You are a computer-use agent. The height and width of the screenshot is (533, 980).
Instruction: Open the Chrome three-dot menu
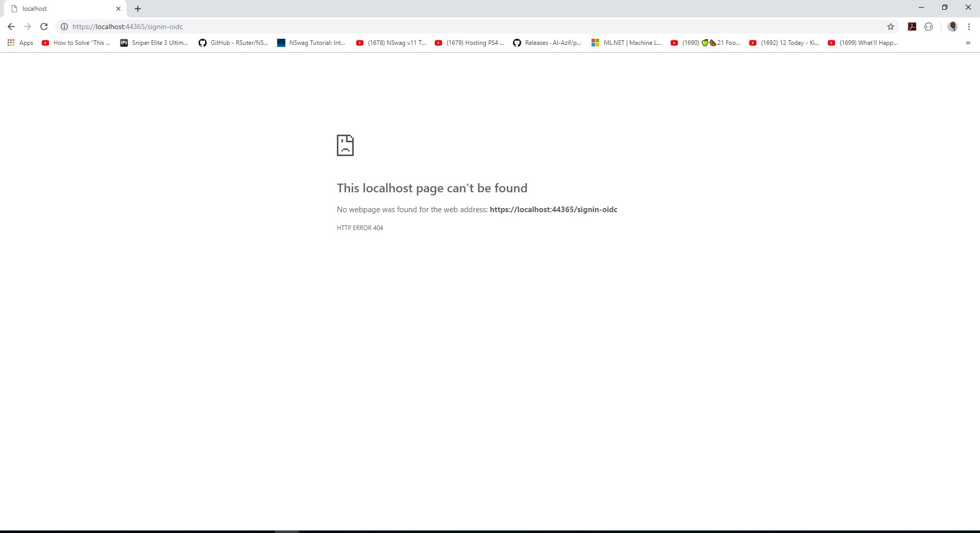click(969, 27)
